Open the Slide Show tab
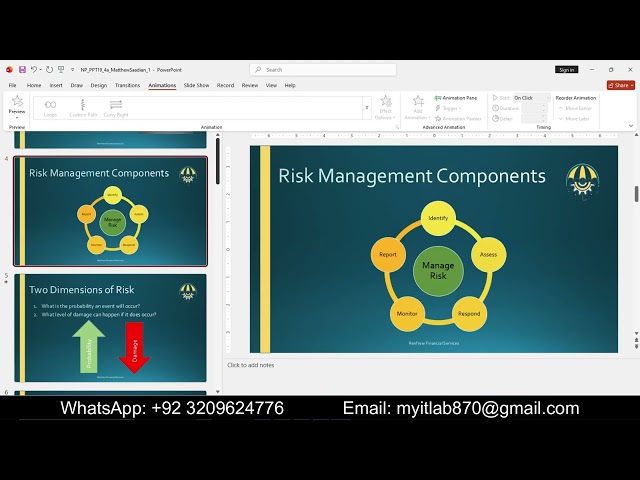The image size is (640, 480). [x=196, y=85]
